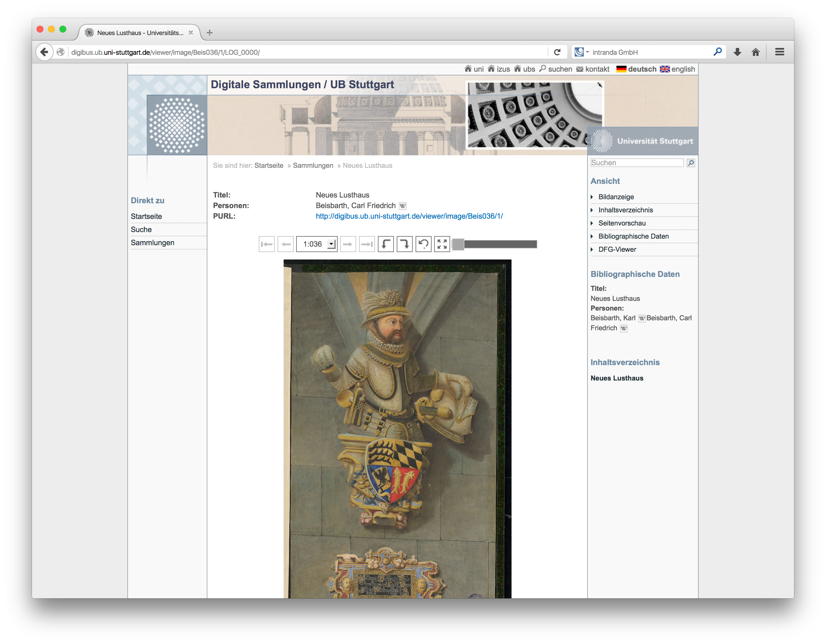Open Inhaltsverzeichnis in Ansicht menu

625,210
